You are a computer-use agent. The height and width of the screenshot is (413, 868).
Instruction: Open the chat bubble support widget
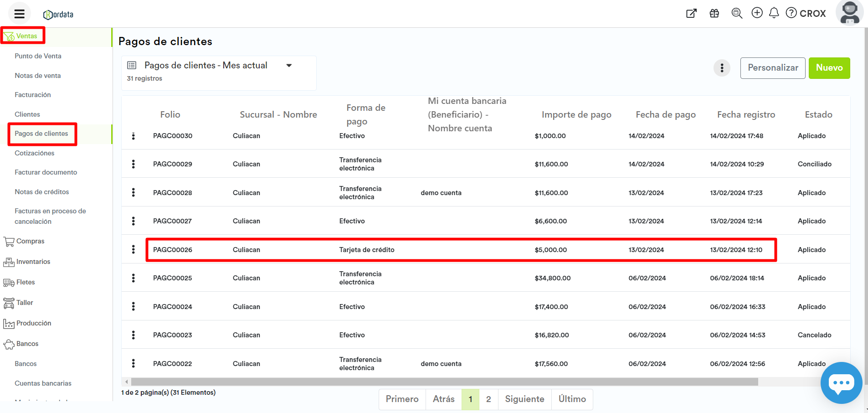(x=841, y=383)
